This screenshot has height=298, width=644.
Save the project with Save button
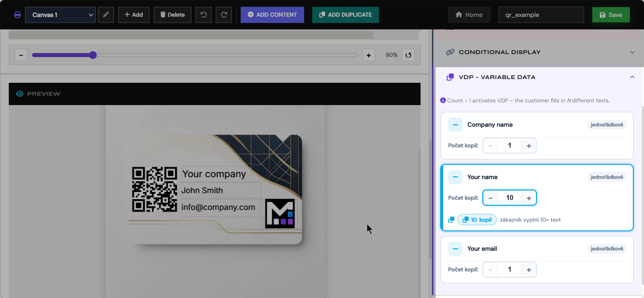pyautogui.click(x=611, y=15)
